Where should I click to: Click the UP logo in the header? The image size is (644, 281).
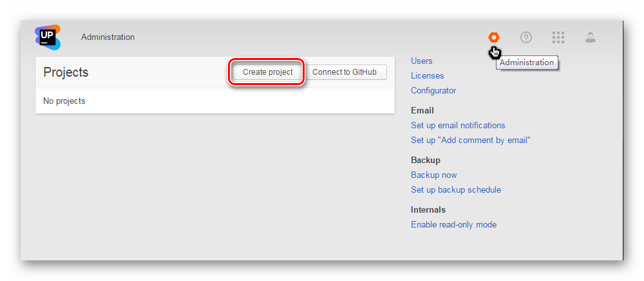click(48, 37)
